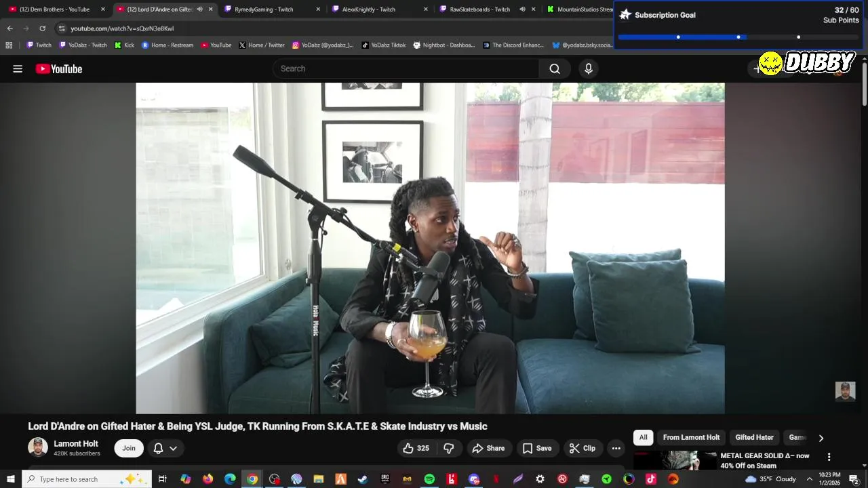Close the RymedyGaming Twitch tab
The height and width of the screenshot is (488, 868).
point(318,9)
